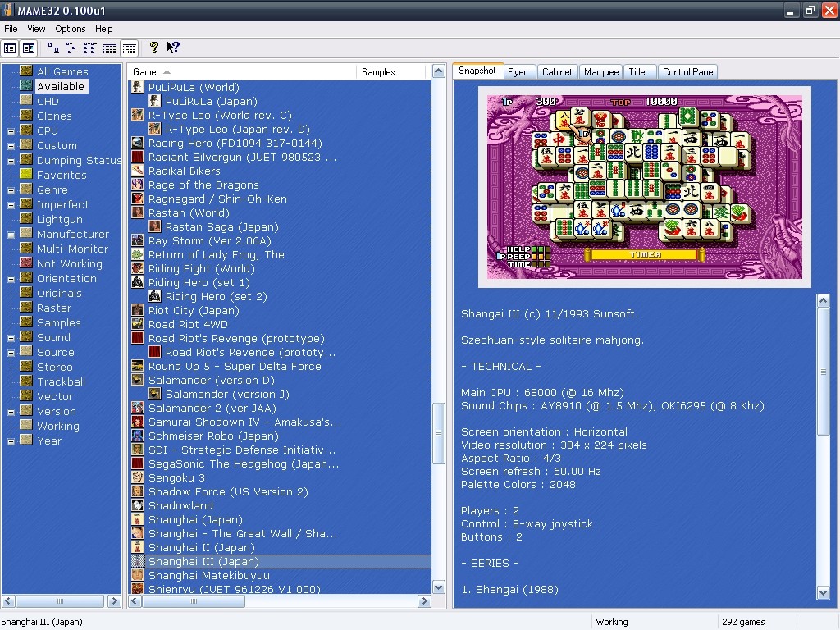Select the Available folder
840x630 pixels.
click(x=61, y=86)
